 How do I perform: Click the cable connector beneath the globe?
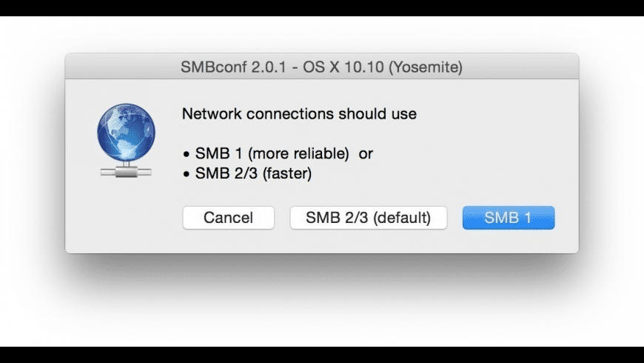[x=126, y=172]
